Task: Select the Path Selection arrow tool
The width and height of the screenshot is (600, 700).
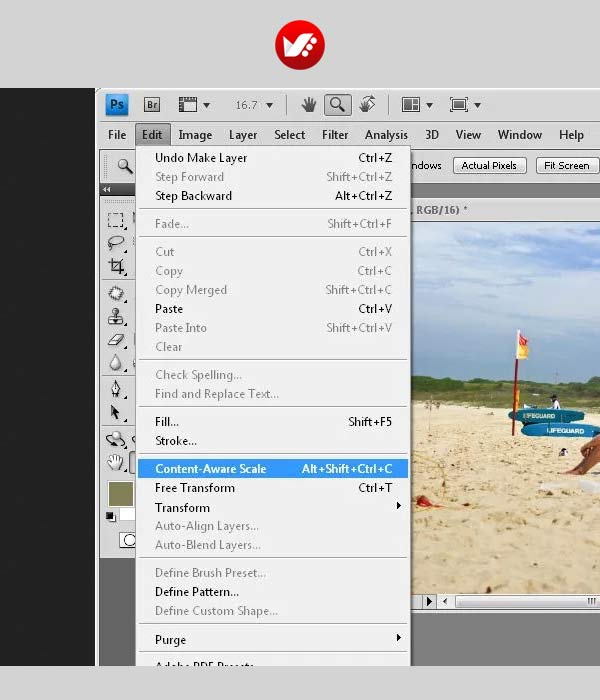Action: tap(116, 412)
